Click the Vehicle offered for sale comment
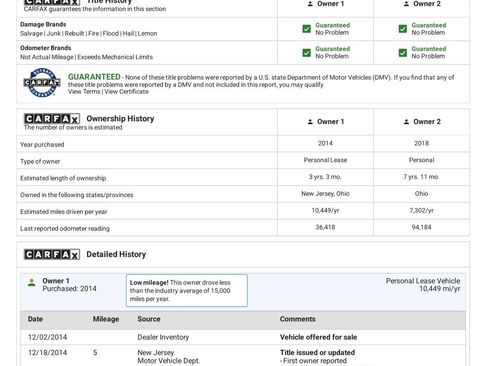Screen dimensions: 488x366 click(x=318, y=337)
